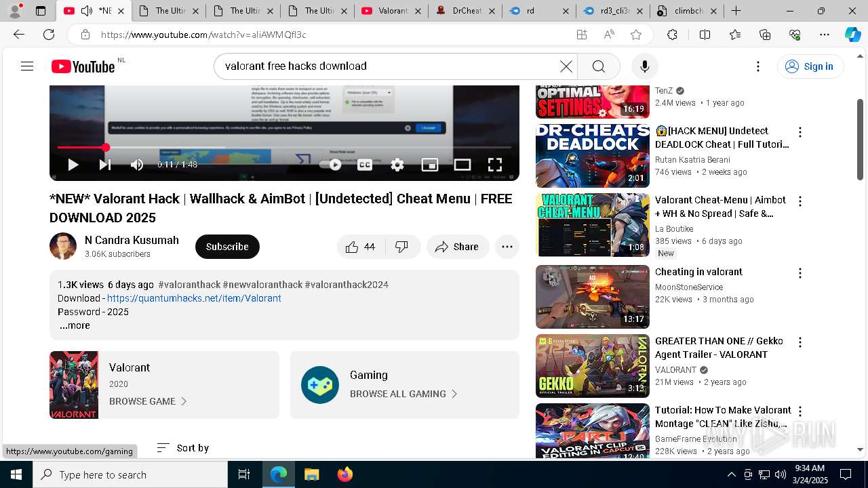This screenshot has width=868, height=488.
Task: Open the player settings gear
Action: 397,164
